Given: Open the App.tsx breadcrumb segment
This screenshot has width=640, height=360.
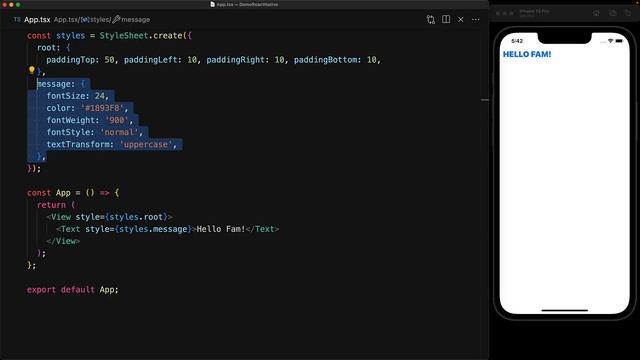Looking at the screenshot, I should [x=66, y=20].
